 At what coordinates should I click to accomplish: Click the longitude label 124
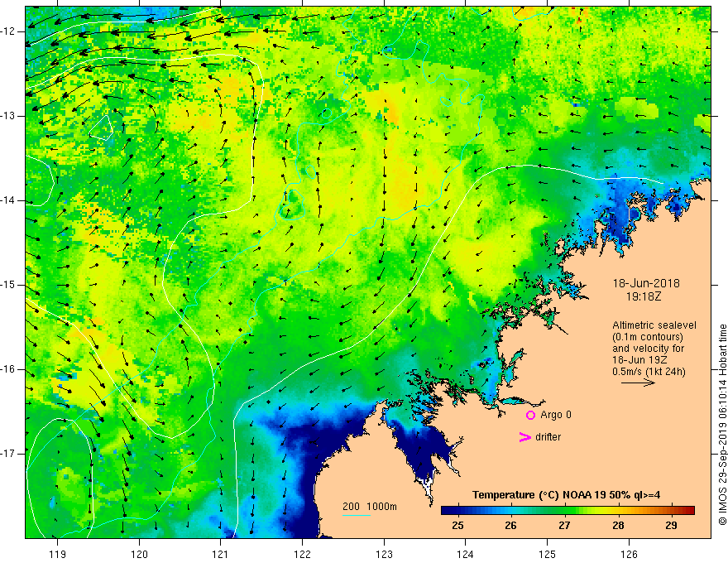pos(466,554)
